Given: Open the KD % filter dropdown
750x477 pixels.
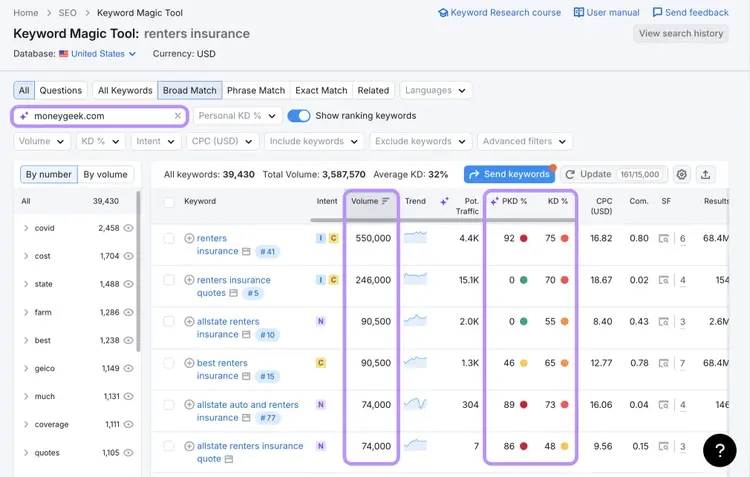Looking at the screenshot, I should click(x=100, y=141).
